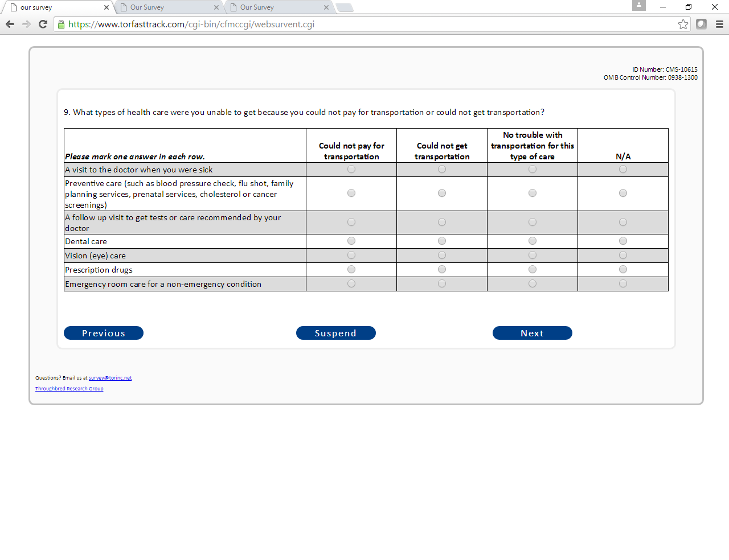
Task: Bookmark this page with star icon
Action: (x=683, y=24)
